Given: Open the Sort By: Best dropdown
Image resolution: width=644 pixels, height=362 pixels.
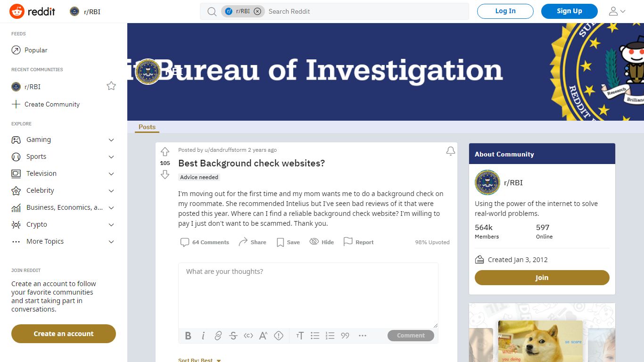Looking at the screenshot, I should (x=200, y=360).
